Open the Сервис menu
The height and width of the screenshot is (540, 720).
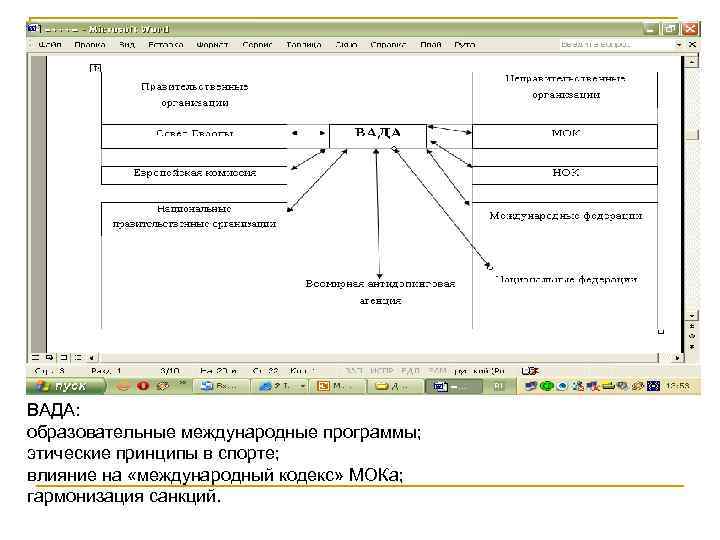tap(257, 45)
